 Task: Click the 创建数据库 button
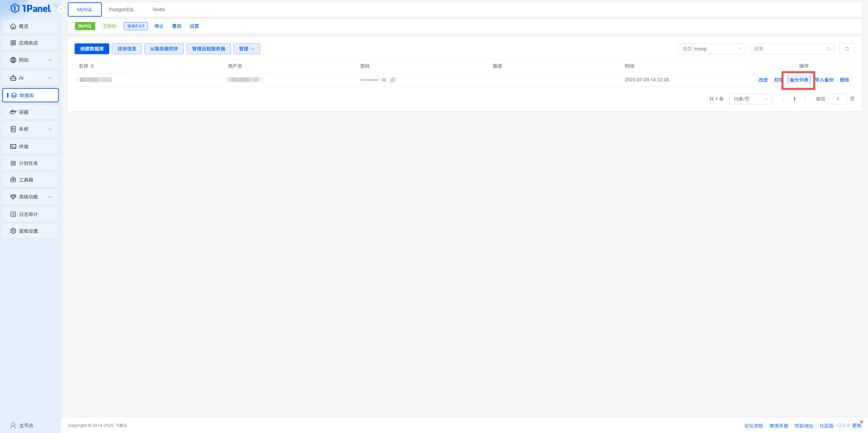92,49
